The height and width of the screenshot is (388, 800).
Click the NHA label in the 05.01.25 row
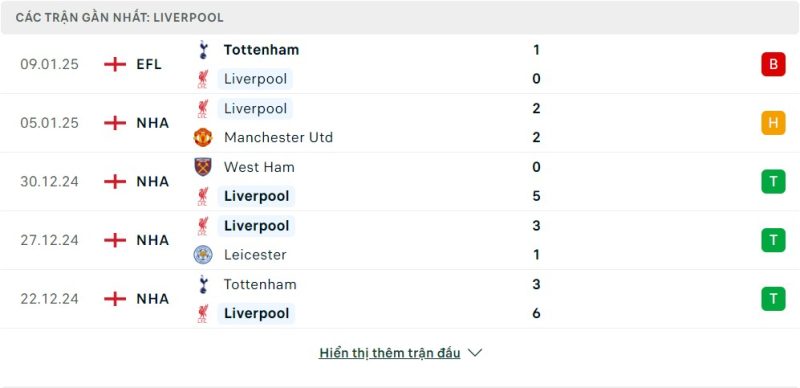(x=153, y=123)
